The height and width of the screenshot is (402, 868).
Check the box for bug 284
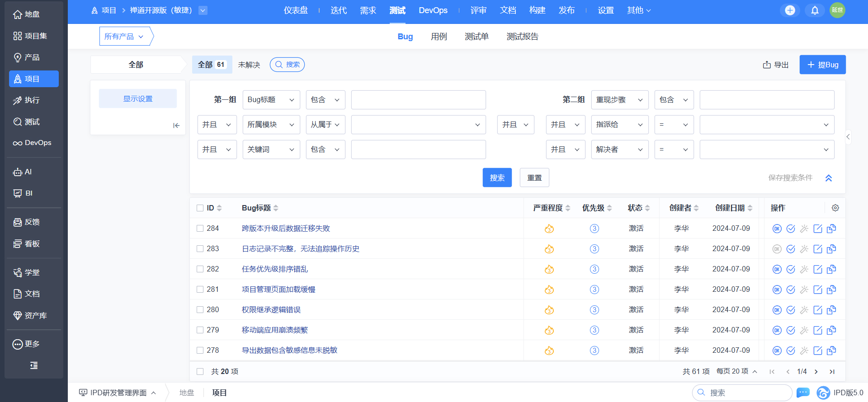tap(200, 229)
